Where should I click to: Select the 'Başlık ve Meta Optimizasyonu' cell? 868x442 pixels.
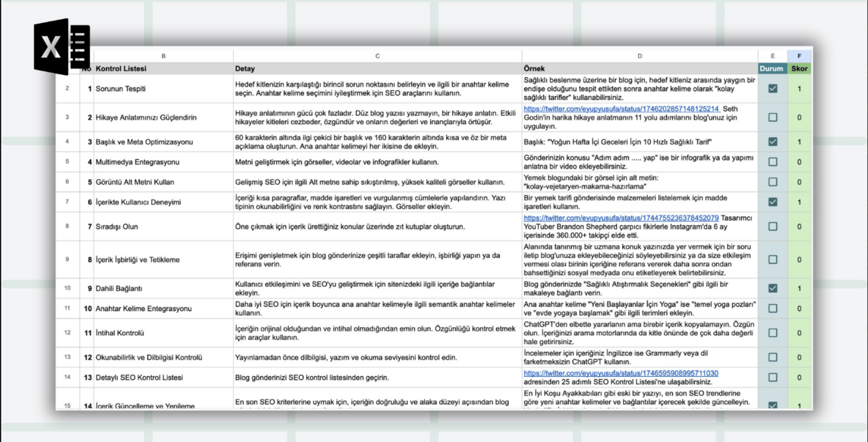tap(163, 142)
